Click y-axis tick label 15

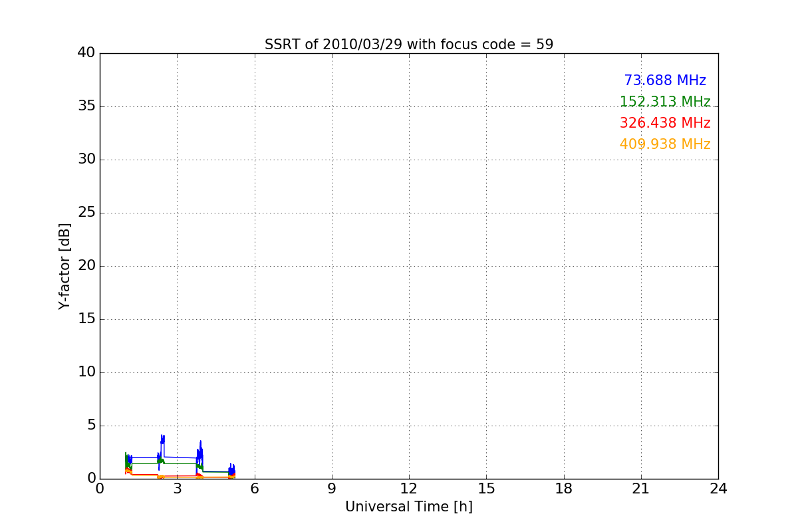pyautogui.click(x=86, y=319)
